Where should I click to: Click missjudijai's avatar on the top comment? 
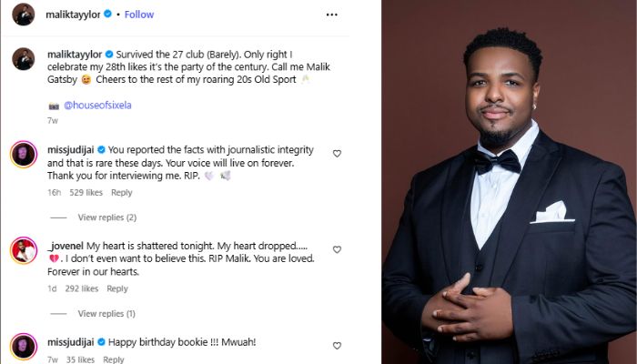[24, 154]
